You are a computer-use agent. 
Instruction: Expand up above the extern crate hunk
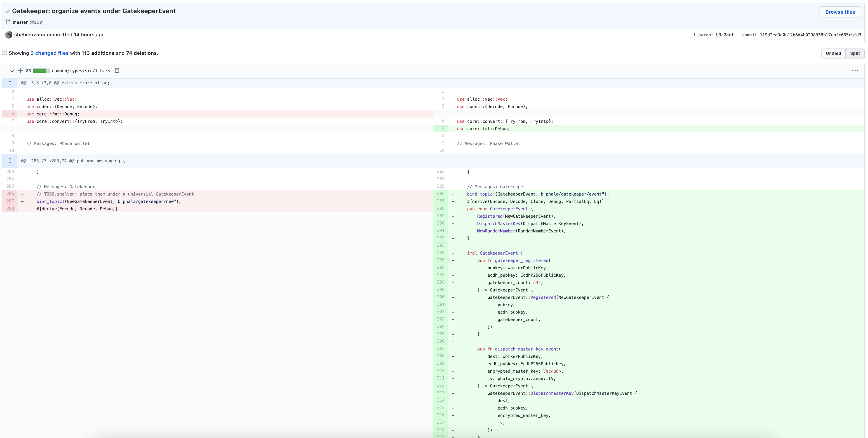[10, 83]
